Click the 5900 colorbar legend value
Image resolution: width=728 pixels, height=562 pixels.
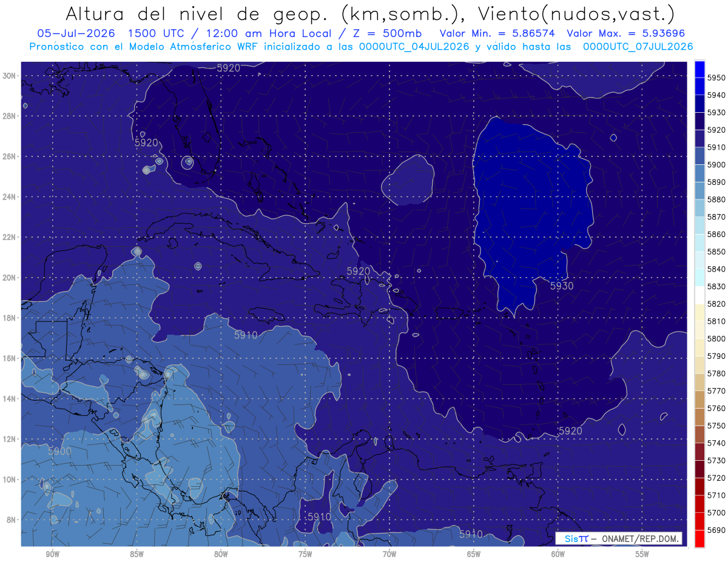click(717, 165)
